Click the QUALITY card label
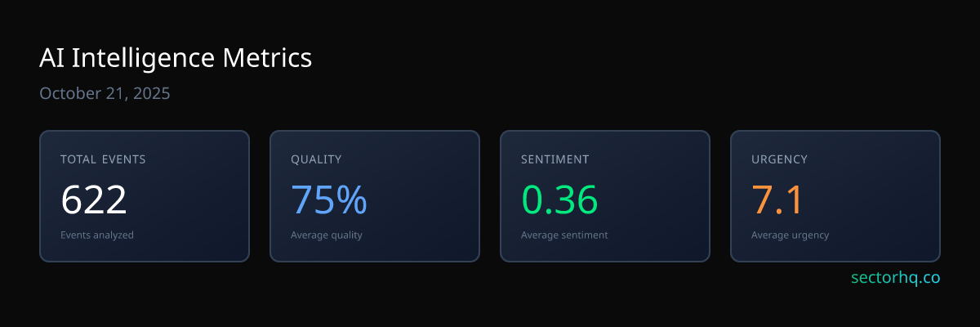The width and height of the screenshot is (980, 327). tap(316, 159)
